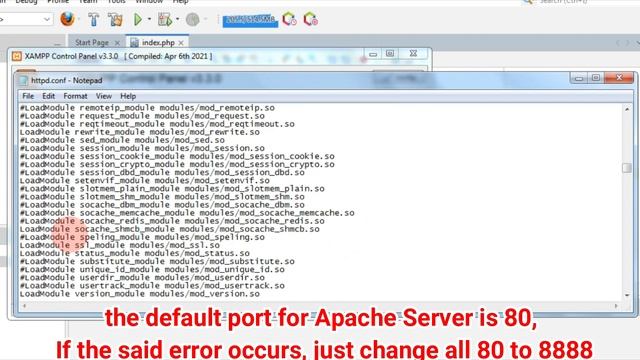Screen dimensions: 640x360
Task: Click the line loading ssl_module
Action: coord(120,245)
